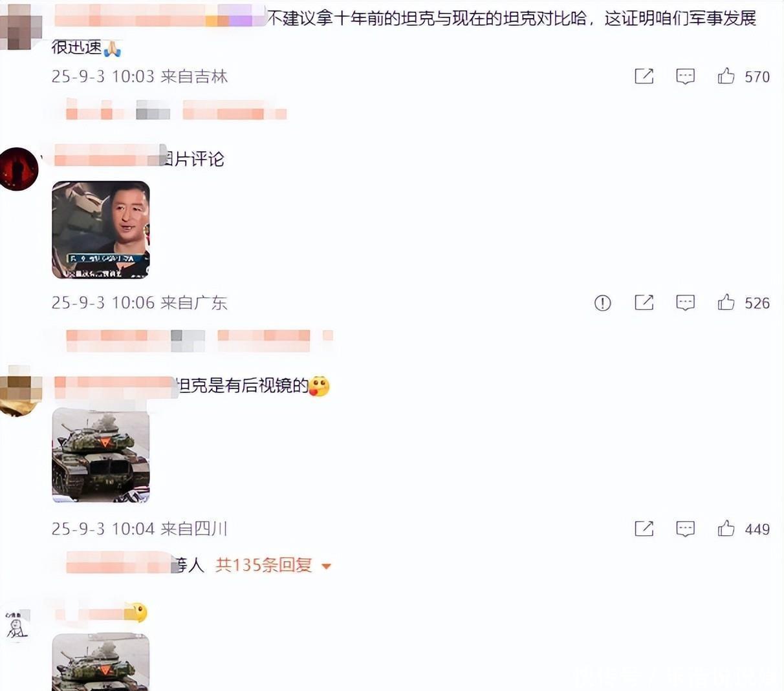Open replies on the 10:03 Jilin comment

point(685,76)
